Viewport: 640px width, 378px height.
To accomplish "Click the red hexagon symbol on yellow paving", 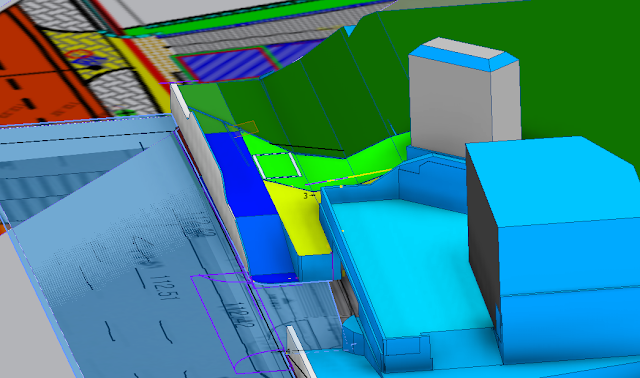I will [x=79, y=53].
